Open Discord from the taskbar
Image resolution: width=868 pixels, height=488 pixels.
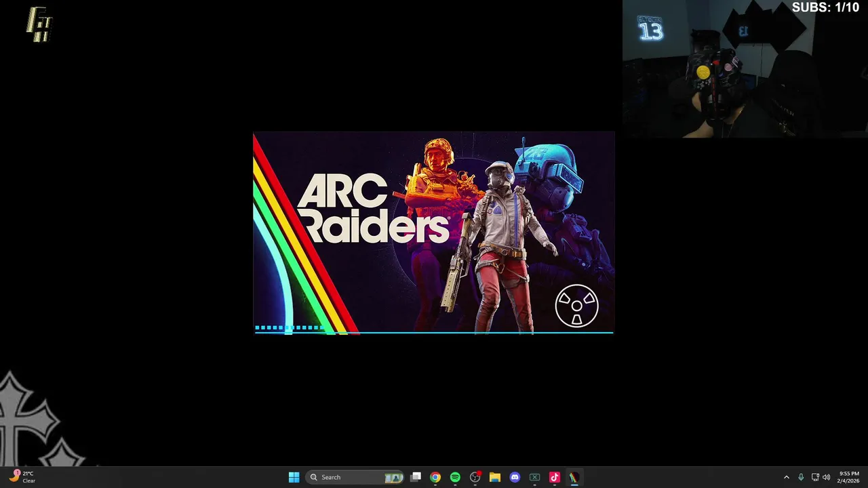[515, 477]
